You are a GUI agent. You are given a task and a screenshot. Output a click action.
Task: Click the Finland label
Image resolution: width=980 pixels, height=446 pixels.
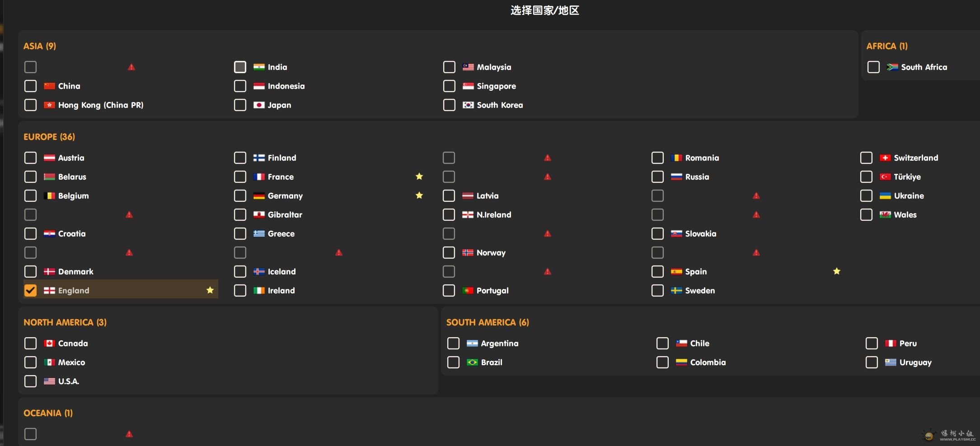pos(282,158)
